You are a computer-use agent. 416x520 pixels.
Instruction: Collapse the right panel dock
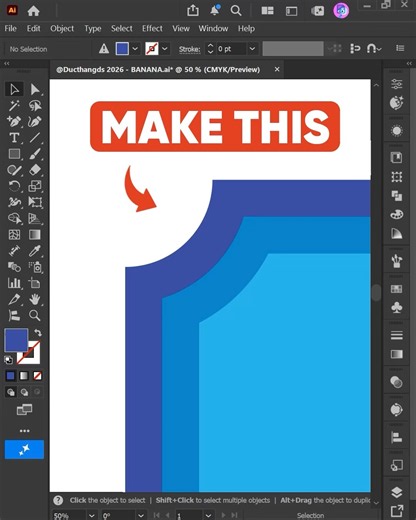pos(409,63)
